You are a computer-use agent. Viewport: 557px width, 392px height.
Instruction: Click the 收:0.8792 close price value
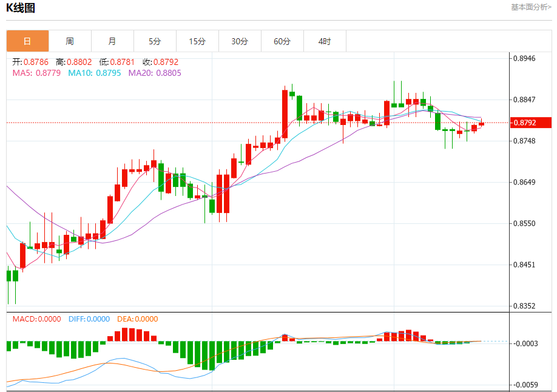pos(161,62)
